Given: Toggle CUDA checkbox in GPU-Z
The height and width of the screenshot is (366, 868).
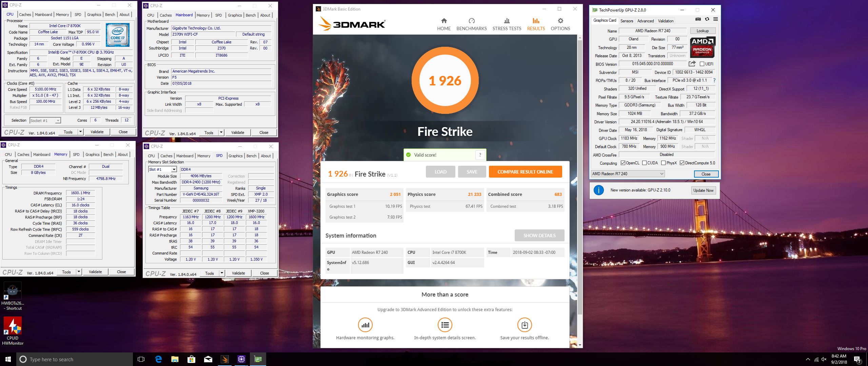Looking at the screenshot, I should 644,163.
